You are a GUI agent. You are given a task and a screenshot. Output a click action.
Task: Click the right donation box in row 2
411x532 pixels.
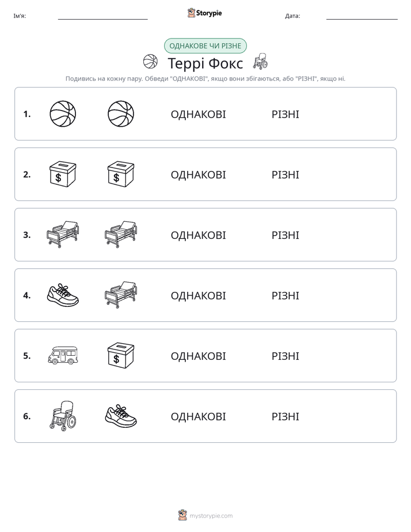121,174
